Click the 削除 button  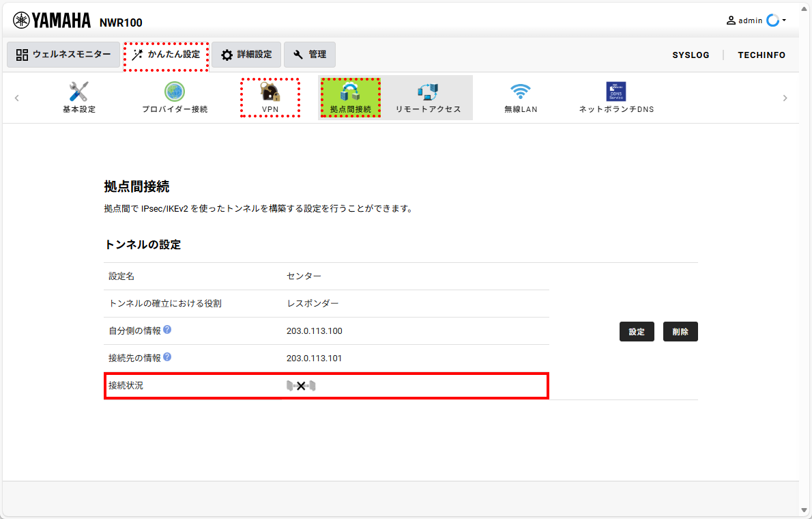coord(680,332)
